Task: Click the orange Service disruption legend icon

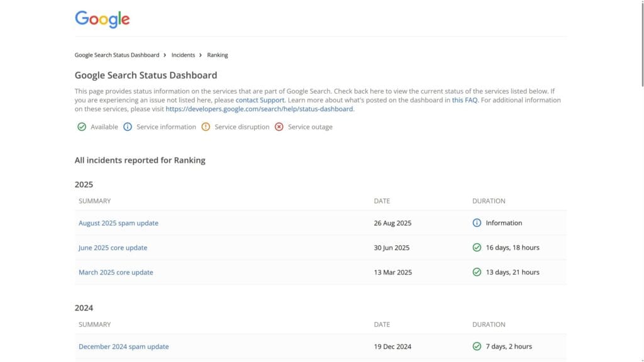Action: 206,127
